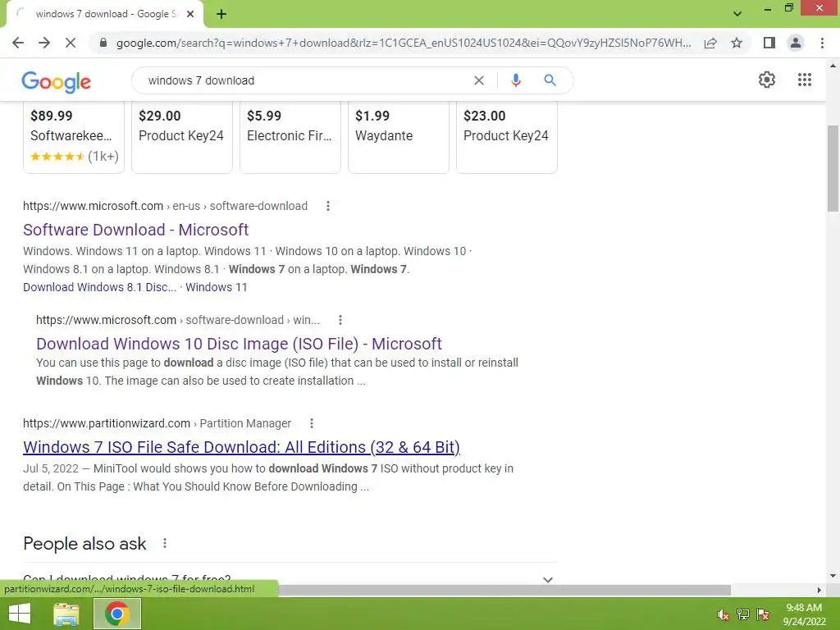Open the Windows 11 sitelink

217,287
